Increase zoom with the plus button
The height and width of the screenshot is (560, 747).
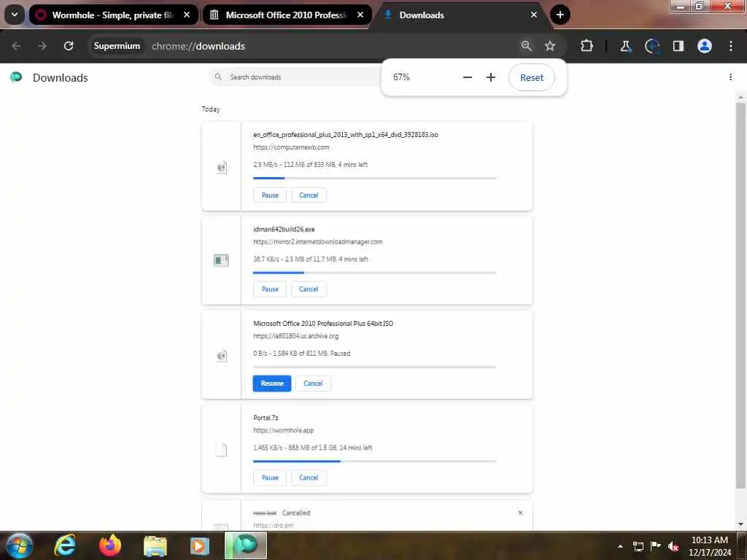(491, 77)
